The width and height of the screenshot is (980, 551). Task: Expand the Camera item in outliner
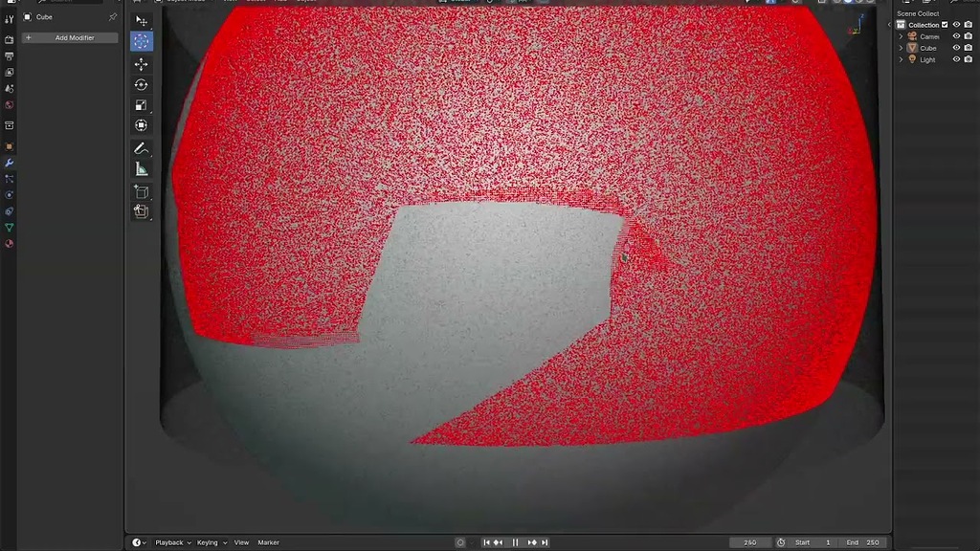pyautogui.click(x=902, y=36)
